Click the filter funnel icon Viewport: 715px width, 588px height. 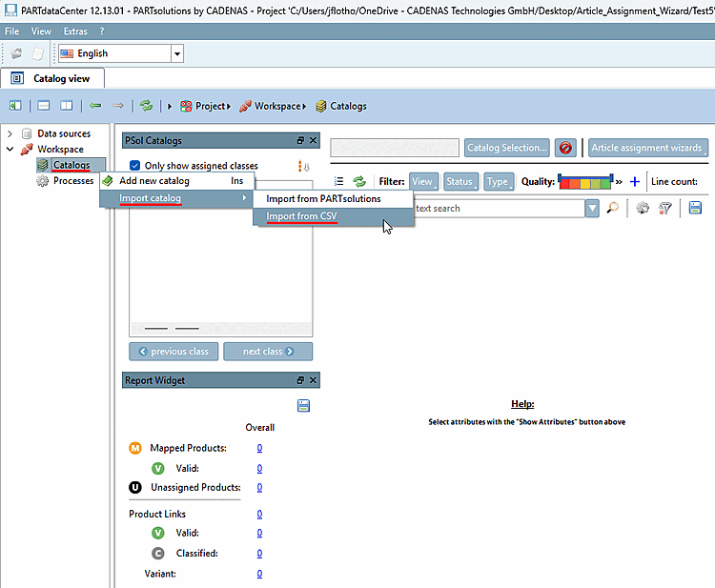pos(665,209)
